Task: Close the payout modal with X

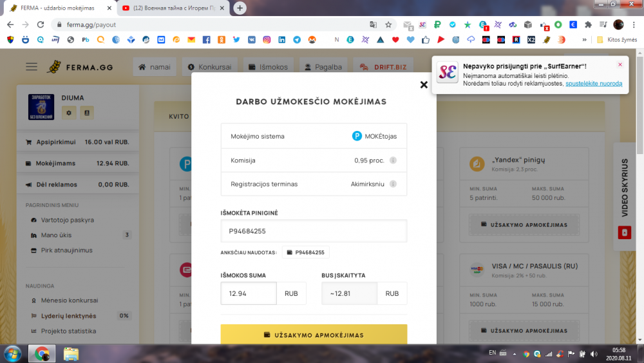Action: (x=423, y=84)
